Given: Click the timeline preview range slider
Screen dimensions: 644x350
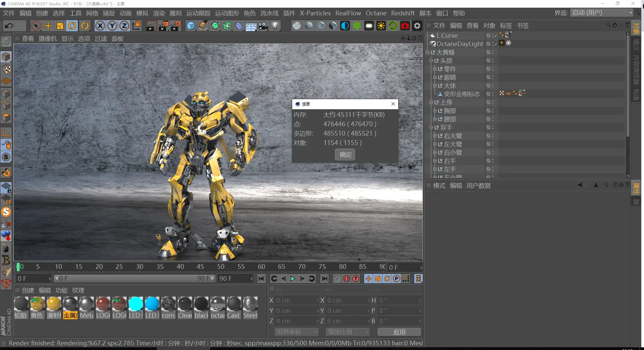Looking at the screenshot, I should pyautogui.click(x=135, y=278).
